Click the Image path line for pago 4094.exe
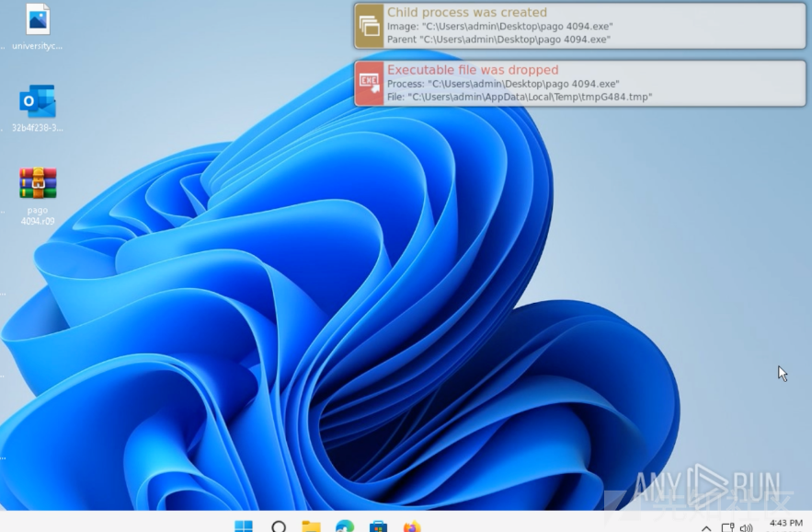Viewport: 812px width, 532px height. pyautogui.click(x=499, y=27)
